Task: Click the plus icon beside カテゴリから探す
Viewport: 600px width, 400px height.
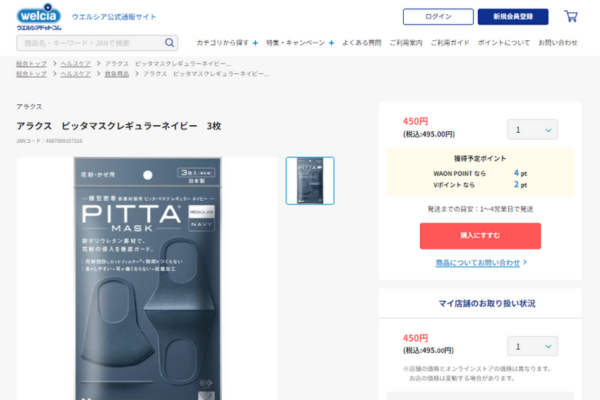Action: click(255, 43)
